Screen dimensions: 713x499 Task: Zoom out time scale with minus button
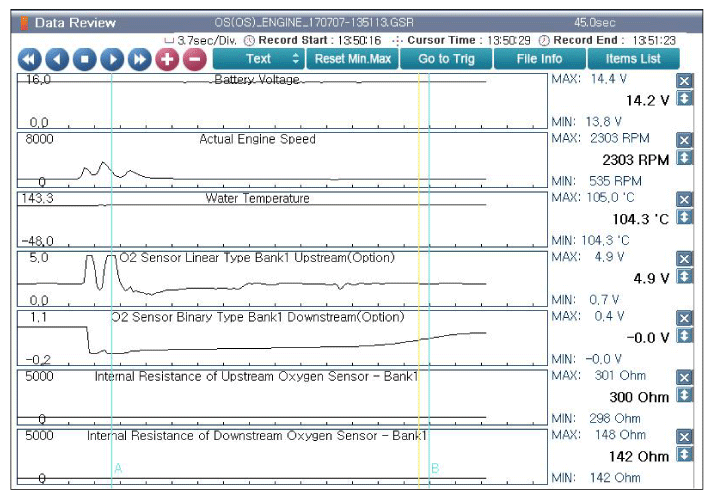coord(195,59)
